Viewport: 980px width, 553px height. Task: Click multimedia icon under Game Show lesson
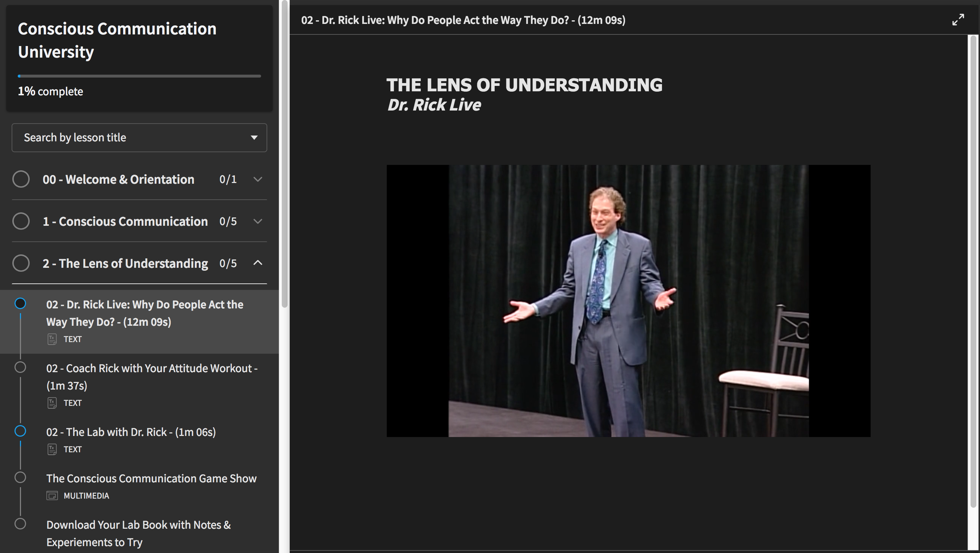(x=52, y=495)
